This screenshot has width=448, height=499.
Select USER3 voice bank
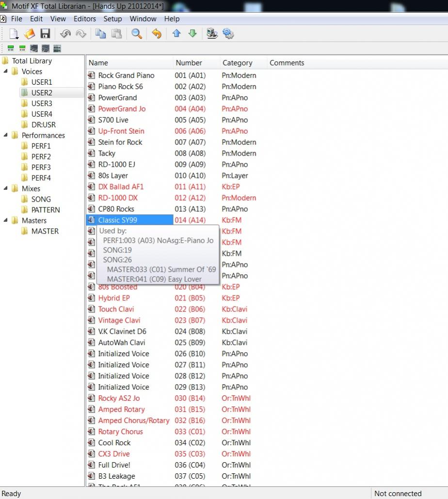[x=41, y=103]
